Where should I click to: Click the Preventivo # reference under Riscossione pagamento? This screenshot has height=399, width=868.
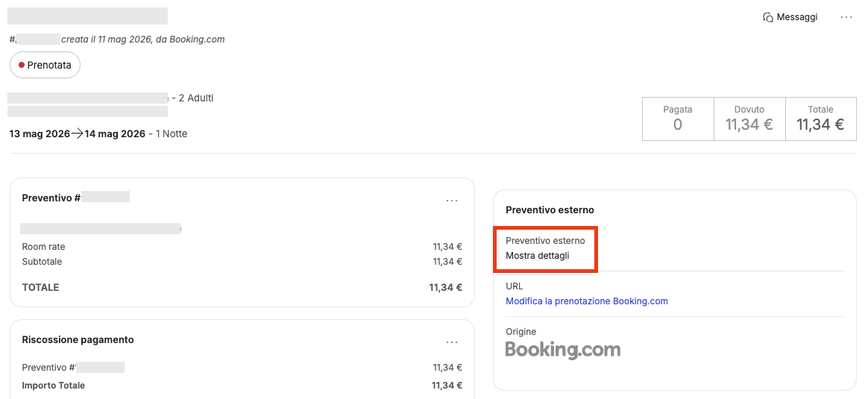73,368
